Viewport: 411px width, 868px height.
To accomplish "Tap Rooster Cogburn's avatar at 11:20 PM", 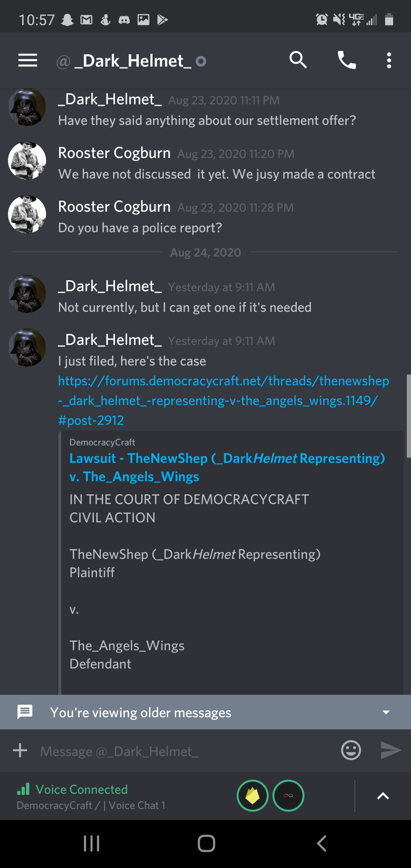I will [x=27, y=161].
